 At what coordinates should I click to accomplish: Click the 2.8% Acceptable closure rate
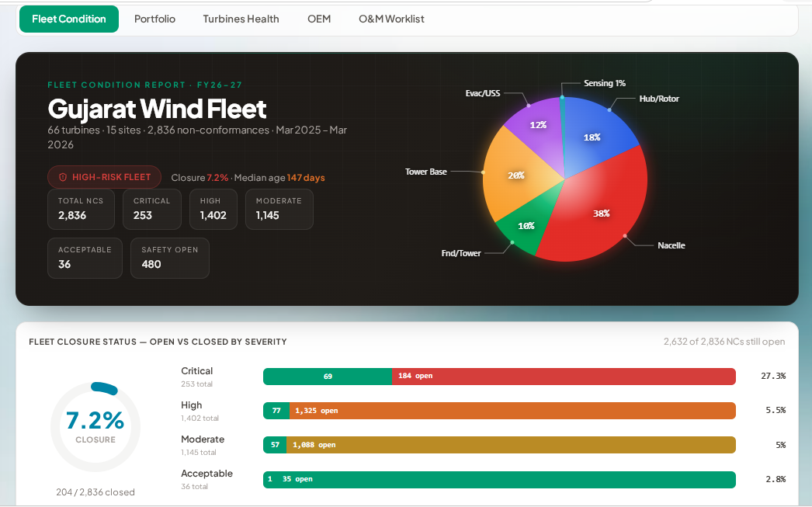776,479
